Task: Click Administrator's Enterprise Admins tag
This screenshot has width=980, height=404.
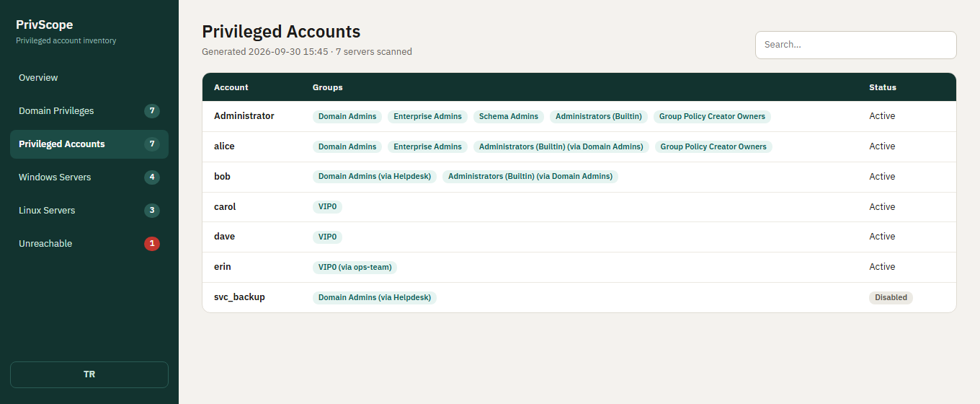Action: point(427,117)
